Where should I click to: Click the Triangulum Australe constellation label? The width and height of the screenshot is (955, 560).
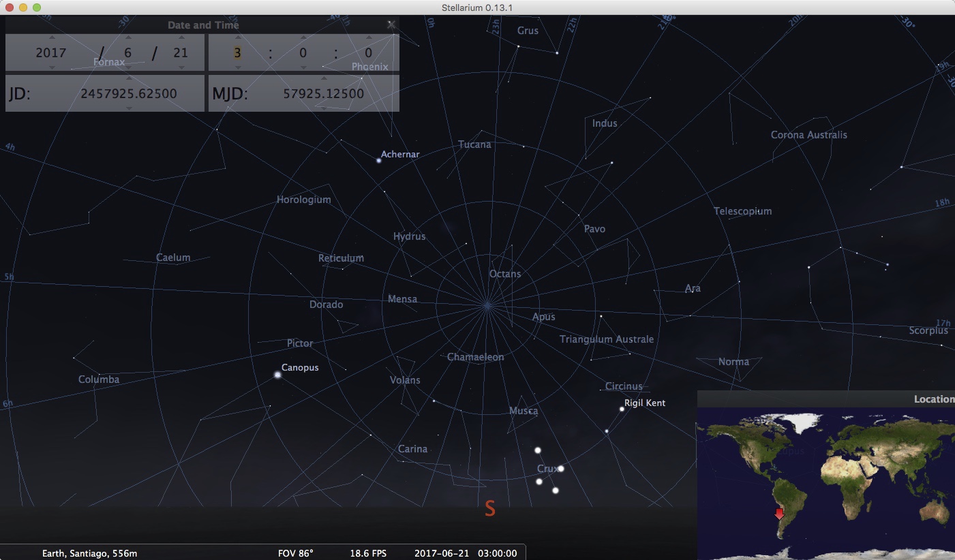pos(607,339)
